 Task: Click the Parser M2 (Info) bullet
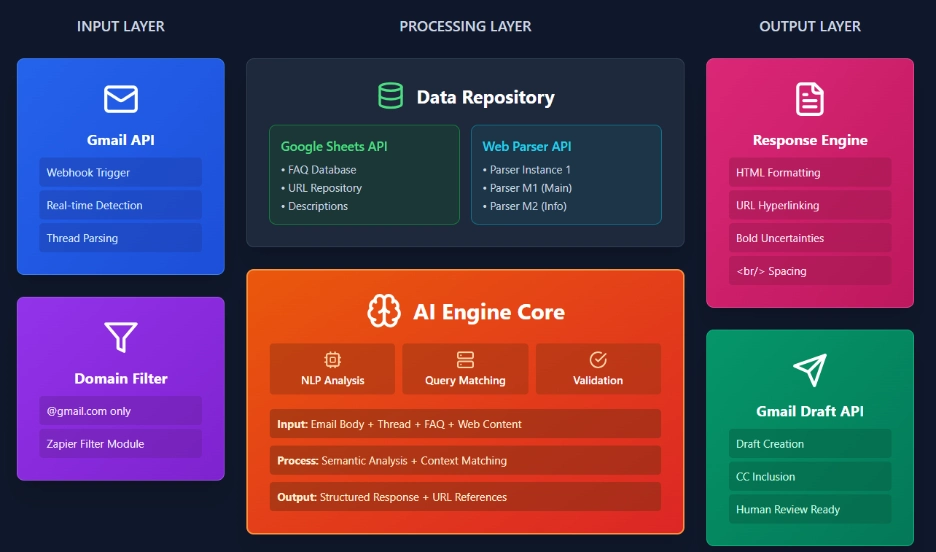pos(525,206)
